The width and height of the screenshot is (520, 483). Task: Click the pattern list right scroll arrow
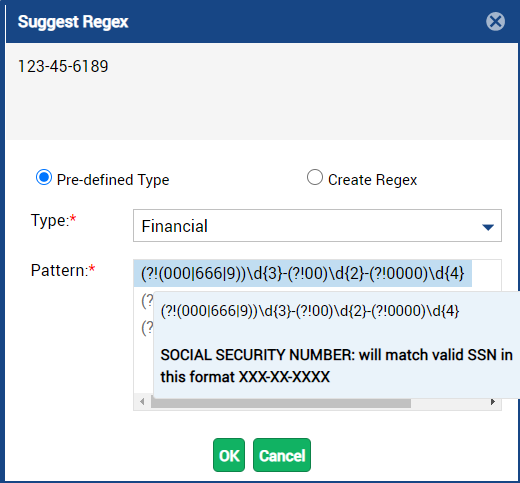click(x=493, y=402)
